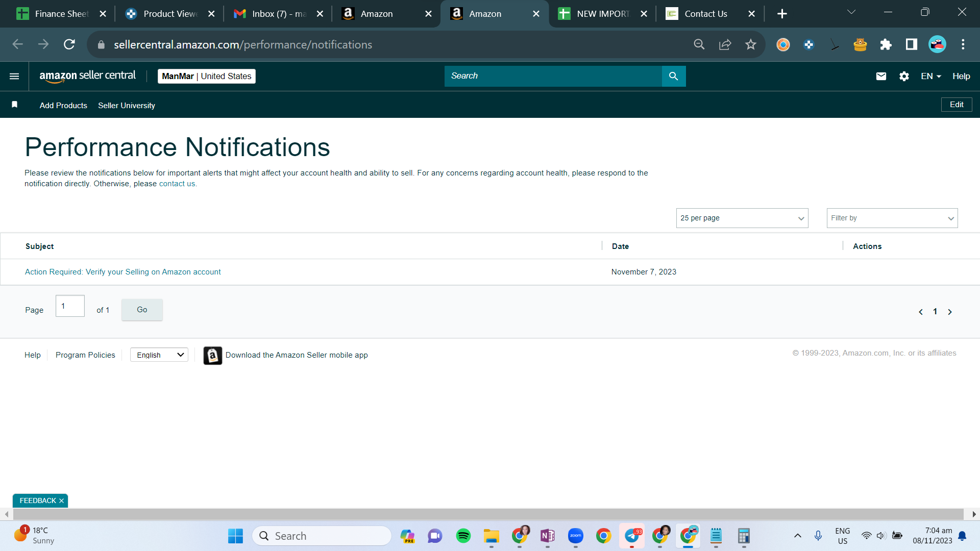980x551 pixels.
Task: Click the Subject column header
Action: (x=39, y=246)
